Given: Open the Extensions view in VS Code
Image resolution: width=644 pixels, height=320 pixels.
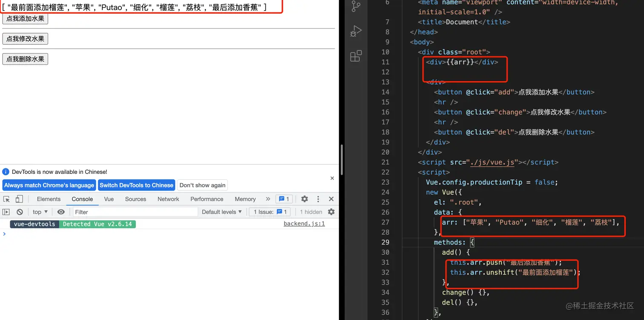Looking at the screenshot, I should click(x=356, y=56).
